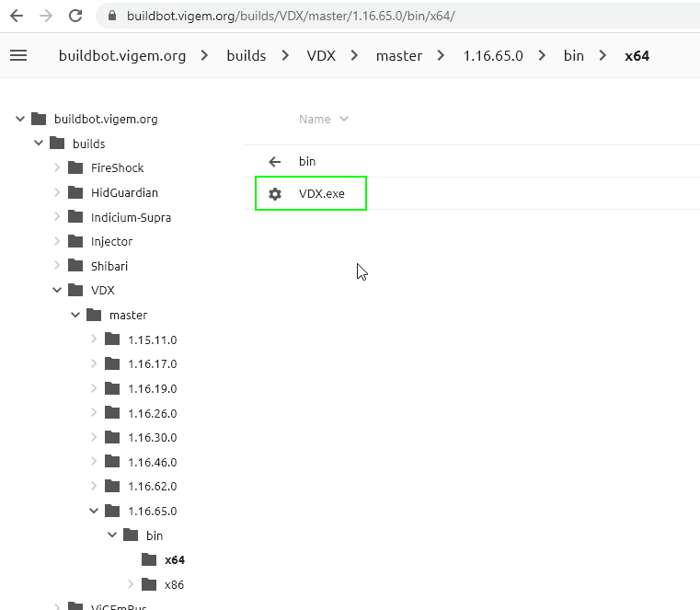Open Shibari in the tree

click(x=109, y=266)
